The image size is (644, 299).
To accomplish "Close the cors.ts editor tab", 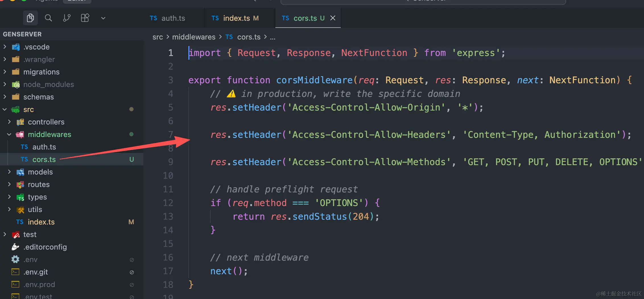I will (333, 18).
